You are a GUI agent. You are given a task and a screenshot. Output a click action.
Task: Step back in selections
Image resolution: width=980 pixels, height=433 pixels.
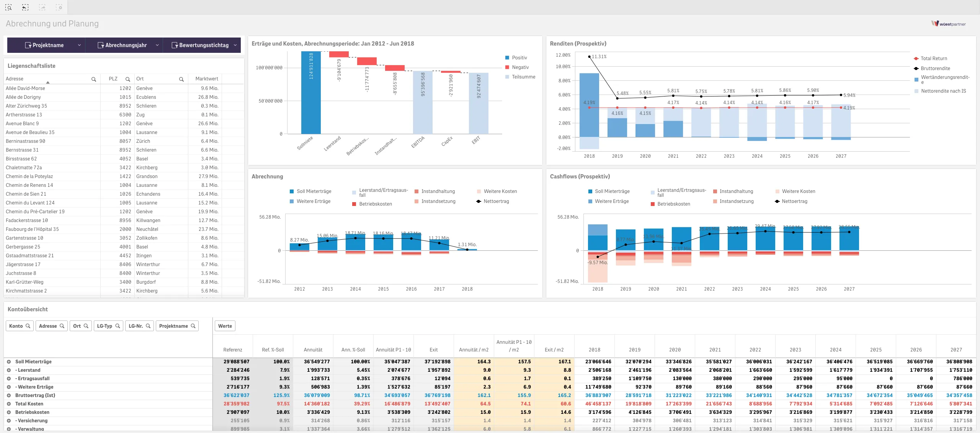pos(25,7)
